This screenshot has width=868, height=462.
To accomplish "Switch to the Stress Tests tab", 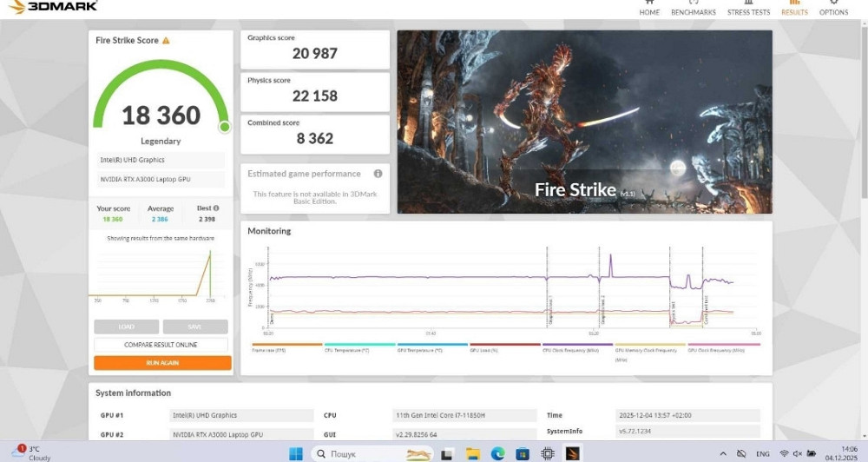I will coord(748,9).
